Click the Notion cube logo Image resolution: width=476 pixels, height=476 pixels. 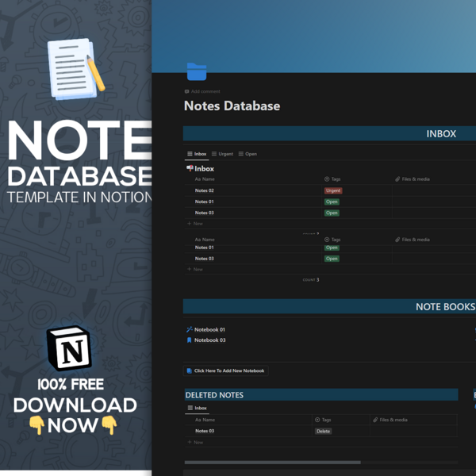[70, 348]
